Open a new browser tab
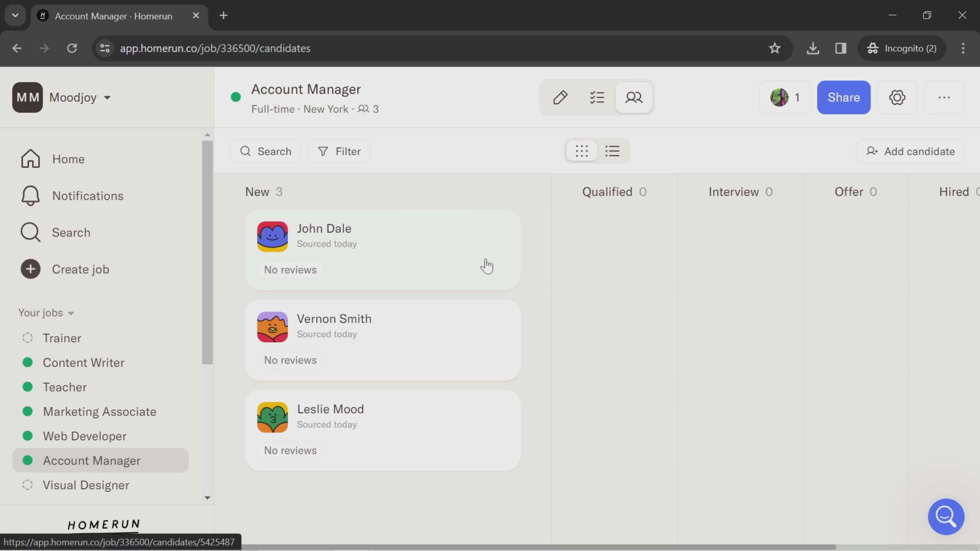This screenshot has width=980, height=551. coord(224,16)
